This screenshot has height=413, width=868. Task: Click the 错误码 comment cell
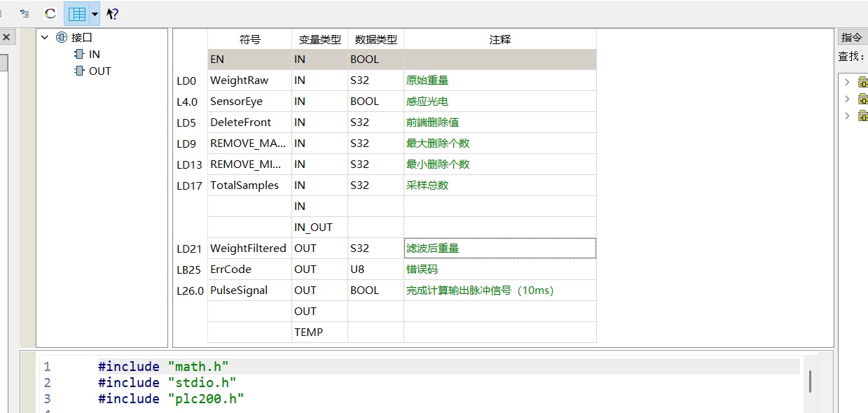[x=500, y=269]
